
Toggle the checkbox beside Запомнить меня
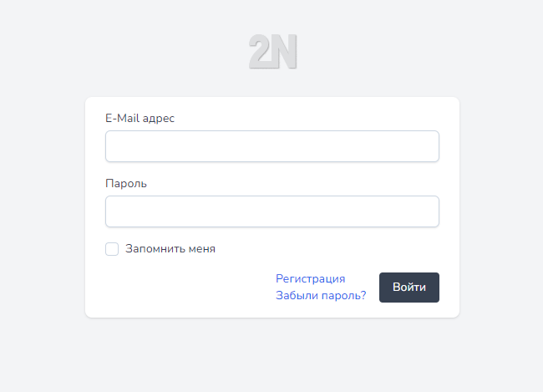click(112, 249)
